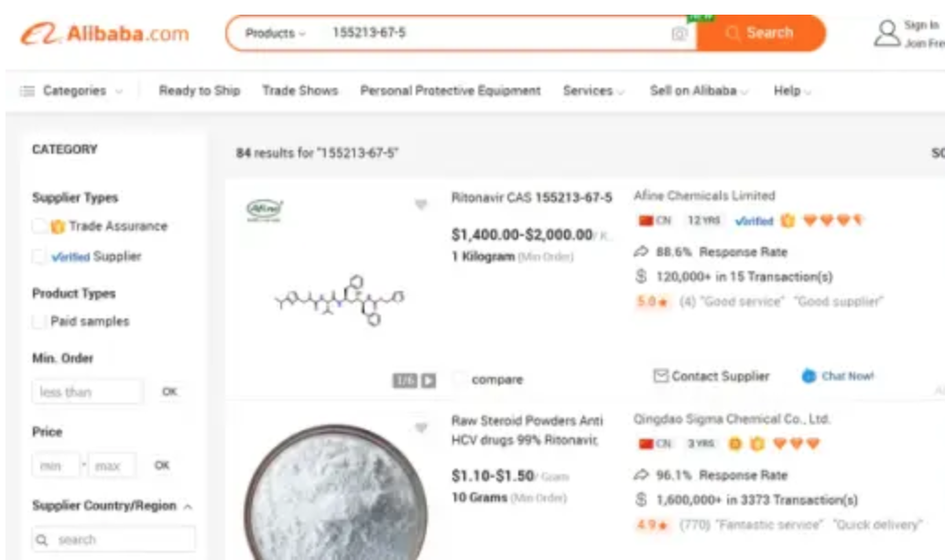The image size is (945, 560).
Task: Open image search camera icon
Action: pyautogui.click(x=679, y=34)
